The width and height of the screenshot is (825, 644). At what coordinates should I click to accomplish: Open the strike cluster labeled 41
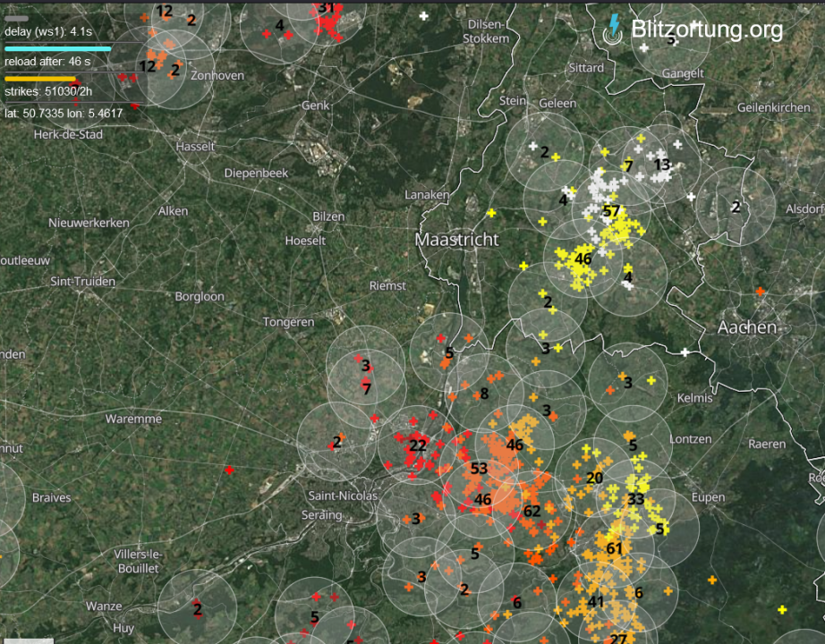point(596,601)
